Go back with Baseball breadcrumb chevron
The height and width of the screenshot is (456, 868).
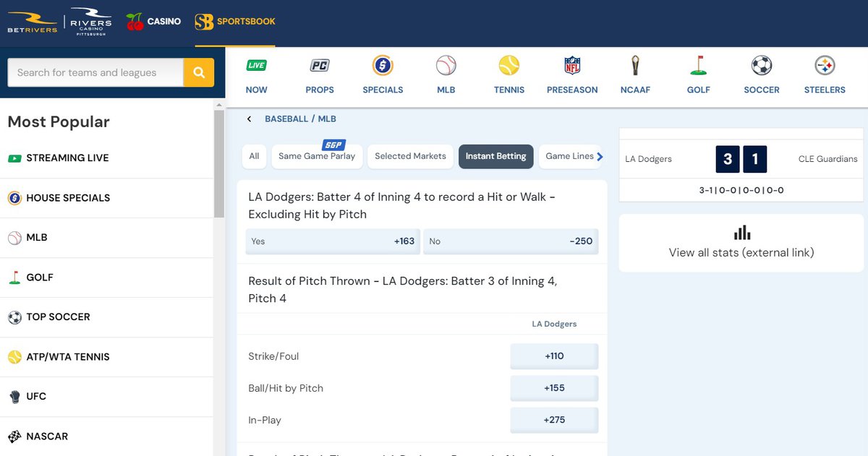click(250, 119)
